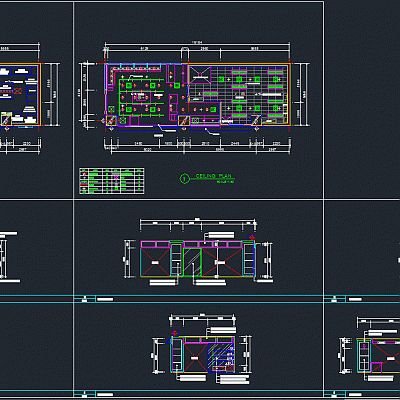
Task: Select the overall top dimension of ceiling plan
Action: pos(197,43)
